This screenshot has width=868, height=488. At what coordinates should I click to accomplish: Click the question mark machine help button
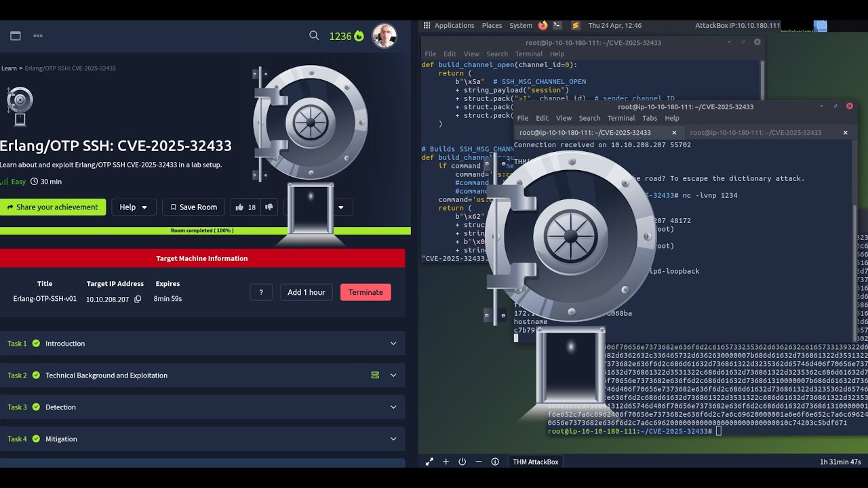point(261,292)
